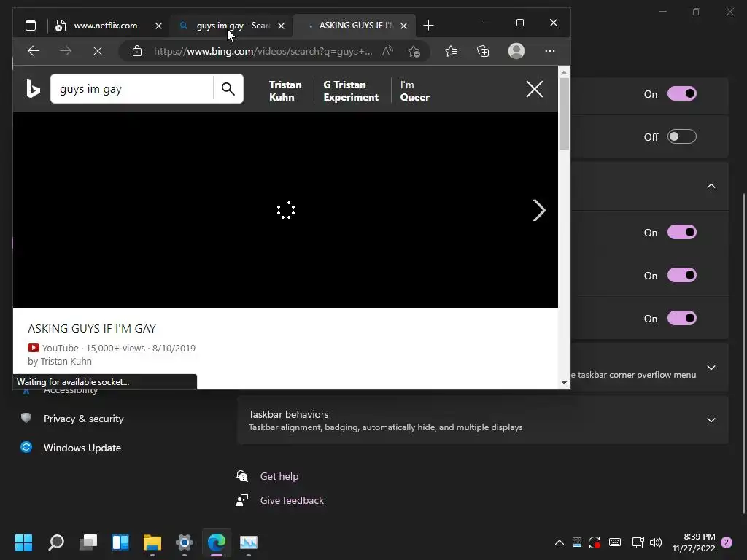Viewport: 747px width, 560px height.
Task: Open taskbar Search
Action: (56, 542)
